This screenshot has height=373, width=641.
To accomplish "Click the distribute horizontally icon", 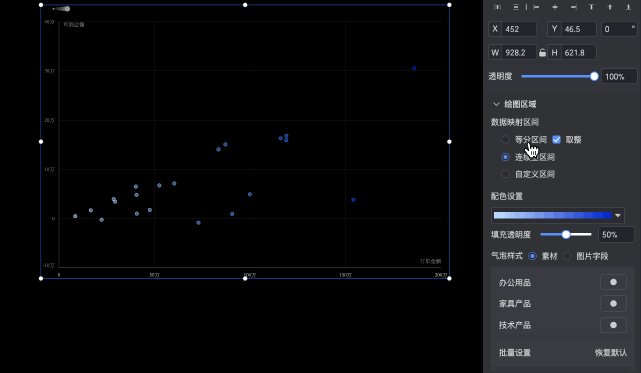I will pos(498,7).
